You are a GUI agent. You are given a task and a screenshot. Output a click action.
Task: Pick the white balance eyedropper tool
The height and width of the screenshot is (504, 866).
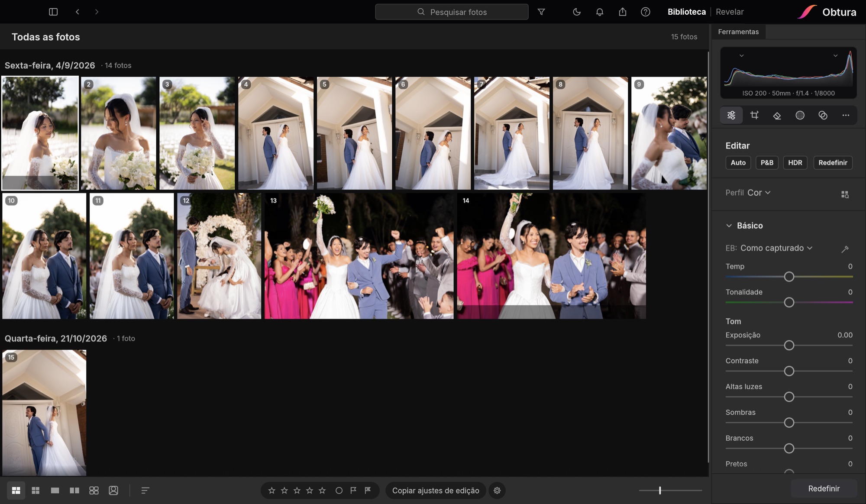coord(845,249)
